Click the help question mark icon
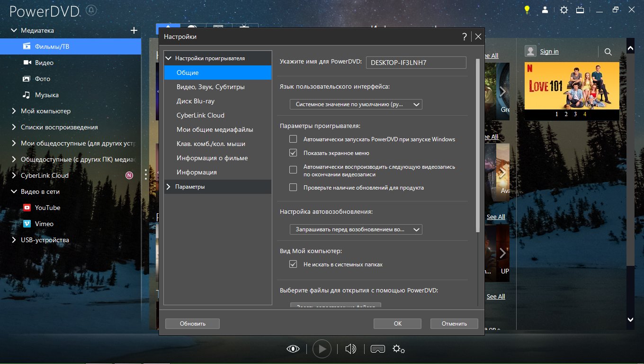The height and width of the screenshot is (364, 644). [x=465, y=36]
